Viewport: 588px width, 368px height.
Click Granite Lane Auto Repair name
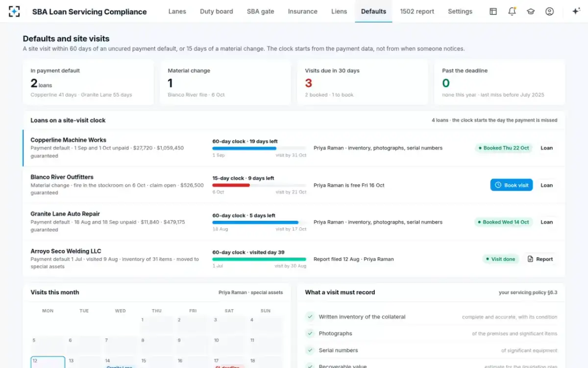click(65, 214)
